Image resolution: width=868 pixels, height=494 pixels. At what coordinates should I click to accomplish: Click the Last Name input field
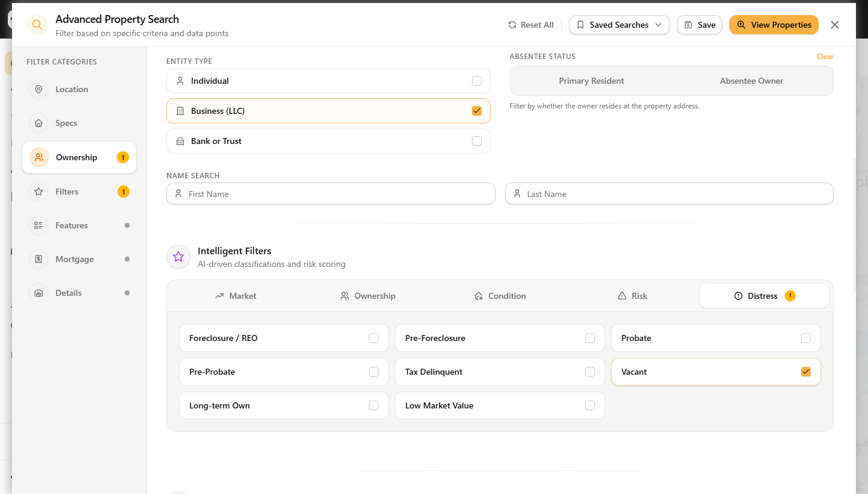669,194
